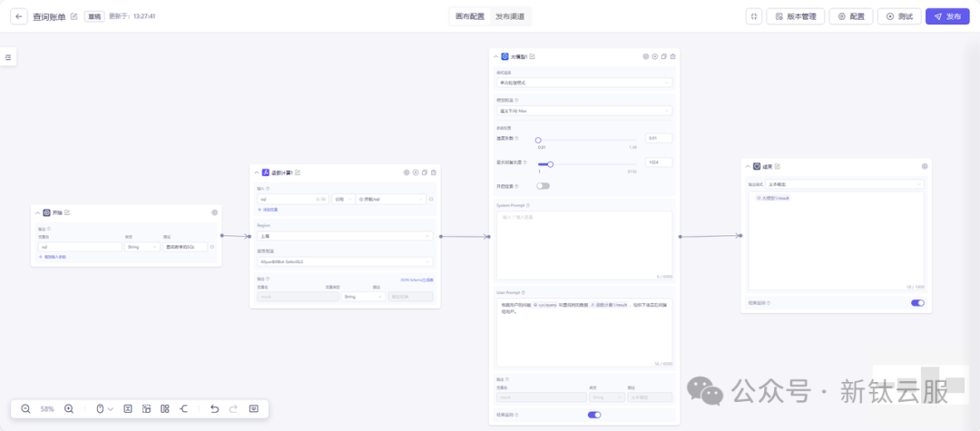Open JSON Schema generator link
The height and width of the screenshot is (431, 980).
coord(416,279)
